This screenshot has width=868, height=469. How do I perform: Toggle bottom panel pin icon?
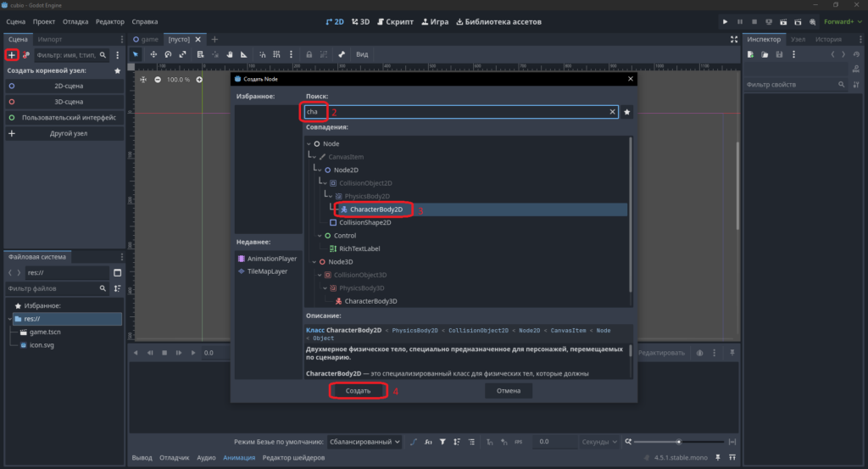[718, 457]
